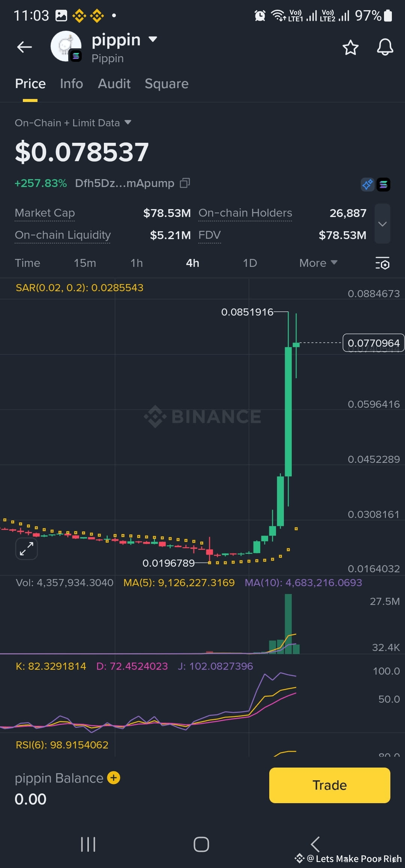
Task: Open the pippin token selector dropdown
Action: click(x=153, y=39)
